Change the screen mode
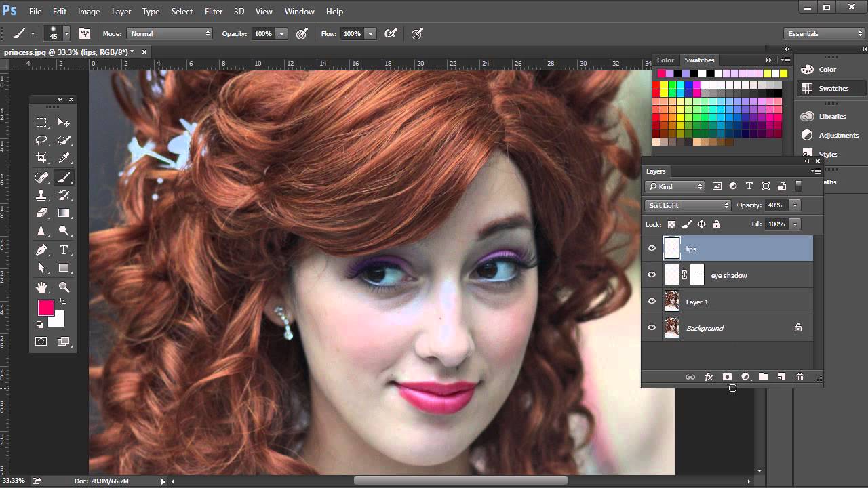 (x=64, y=342)
